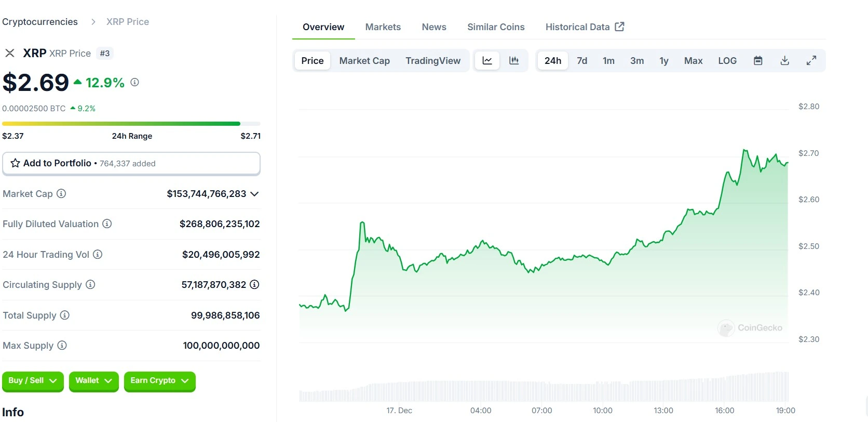Viewport: 868px width, 422px height.
Task: Toggle LOG scale on chart
Action: pyautogui.click(x=727, y=61)
